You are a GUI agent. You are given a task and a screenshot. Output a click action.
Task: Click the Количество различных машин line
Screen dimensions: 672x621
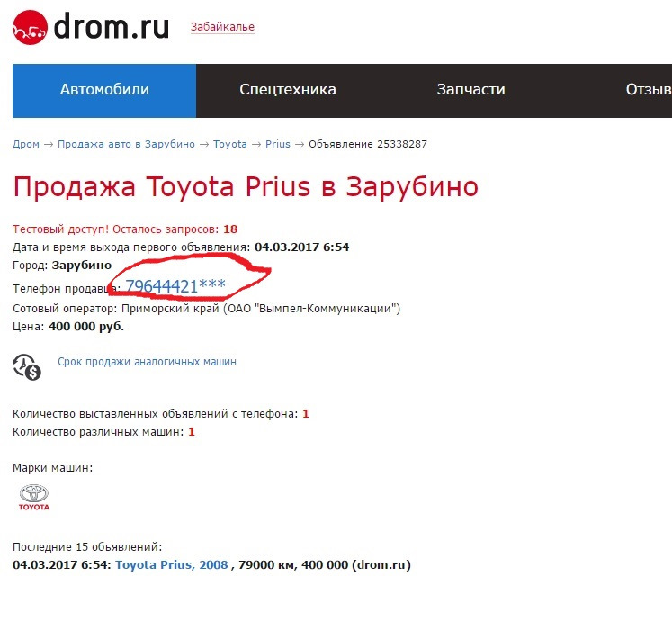(x=103, y=432)
